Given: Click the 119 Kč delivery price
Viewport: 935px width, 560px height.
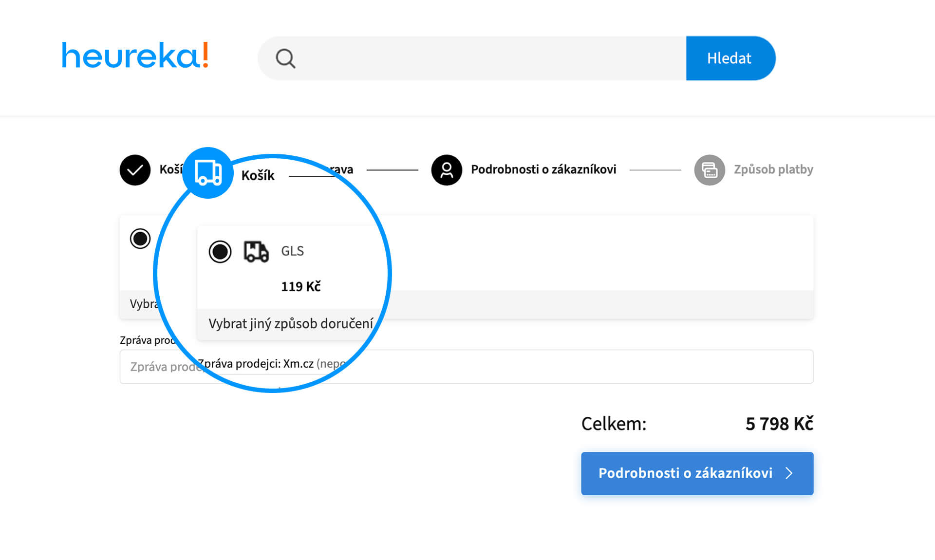Looking at the screenshot, I should 300,287.
